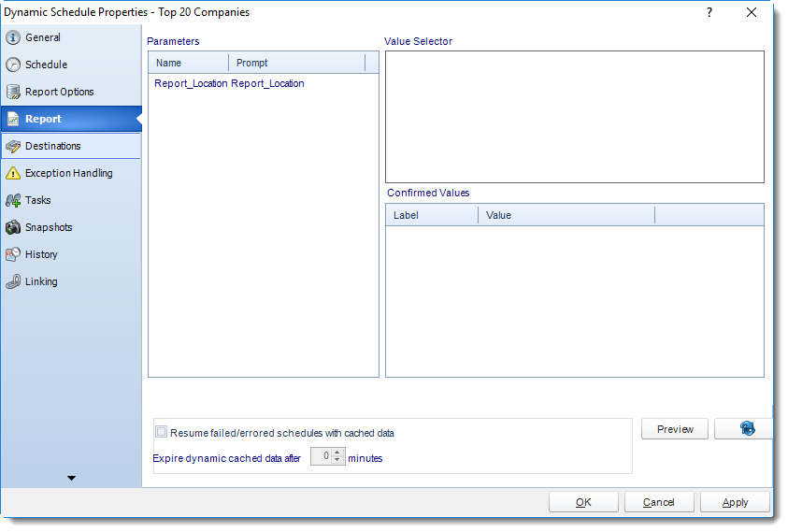
Task: Open the Tasks tab label
Action: coord(37,201)
